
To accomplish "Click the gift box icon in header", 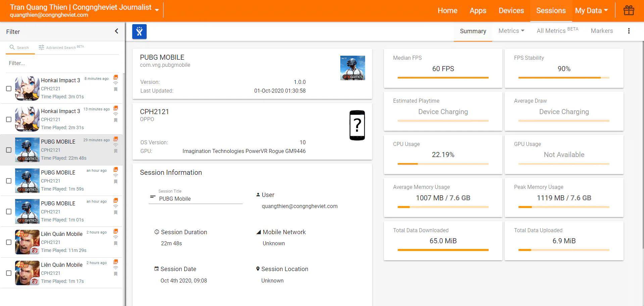I will point(629,10).
